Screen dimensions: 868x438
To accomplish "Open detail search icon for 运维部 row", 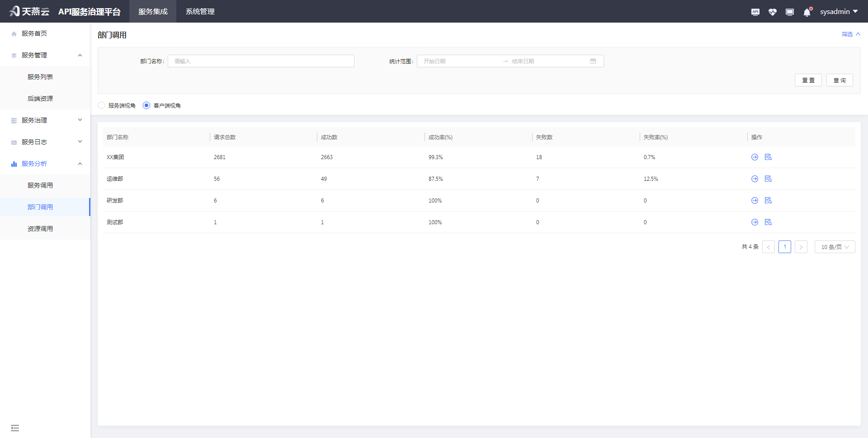I will coord(768,179).
